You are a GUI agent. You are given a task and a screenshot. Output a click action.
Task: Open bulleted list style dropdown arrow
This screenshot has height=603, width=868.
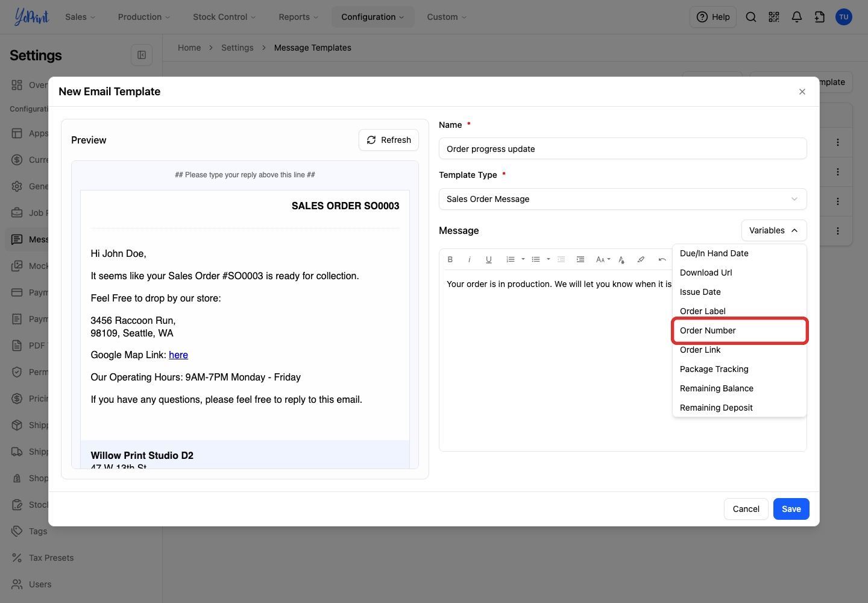549,259
